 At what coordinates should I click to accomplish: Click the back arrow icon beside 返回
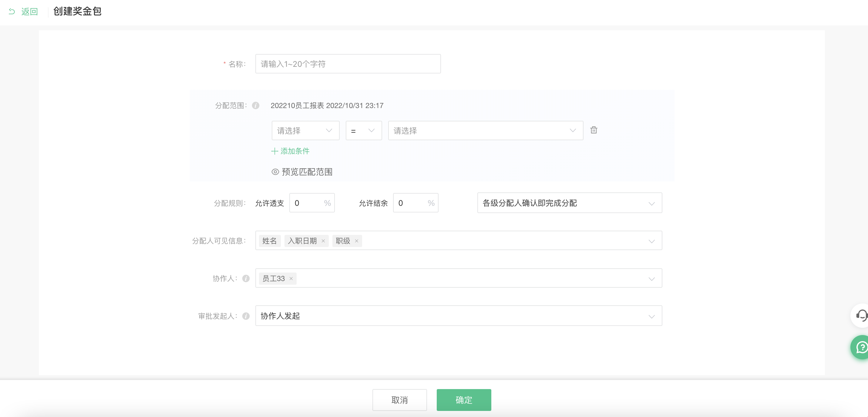click(12, 12)
